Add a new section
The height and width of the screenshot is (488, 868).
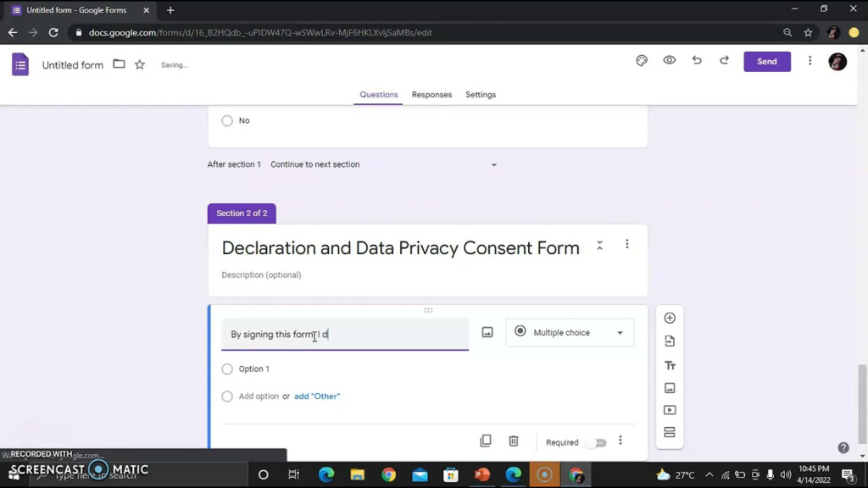coord(670,432)
